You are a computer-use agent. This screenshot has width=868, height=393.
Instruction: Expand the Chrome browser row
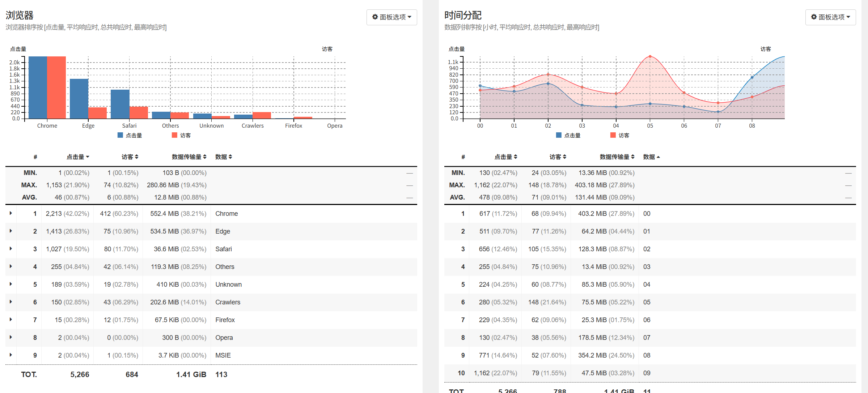point(11,213)
